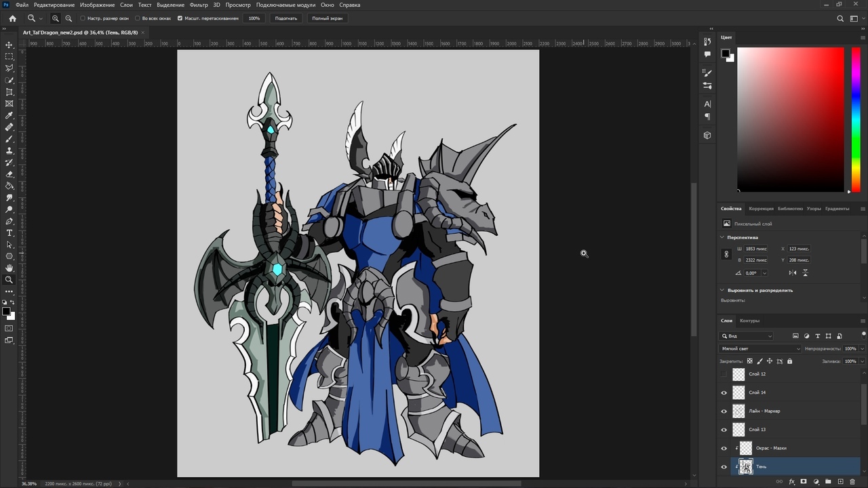
Task: Open the Paragraph panel icon
Action: tap(707, 117)
